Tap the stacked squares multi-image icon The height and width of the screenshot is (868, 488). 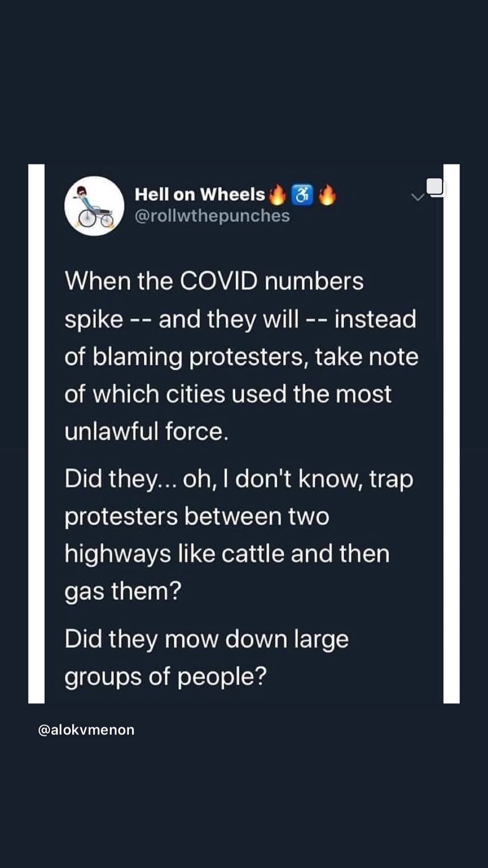pos(436,187)
